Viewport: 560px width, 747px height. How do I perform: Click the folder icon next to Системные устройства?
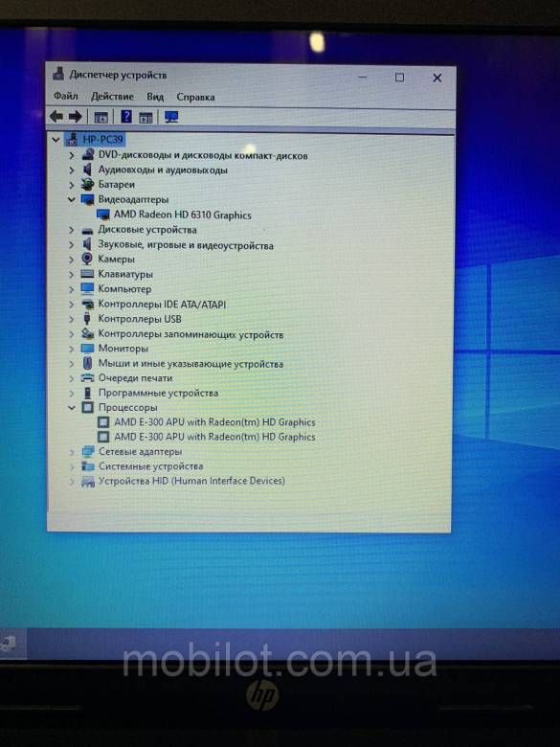point(88,466)
